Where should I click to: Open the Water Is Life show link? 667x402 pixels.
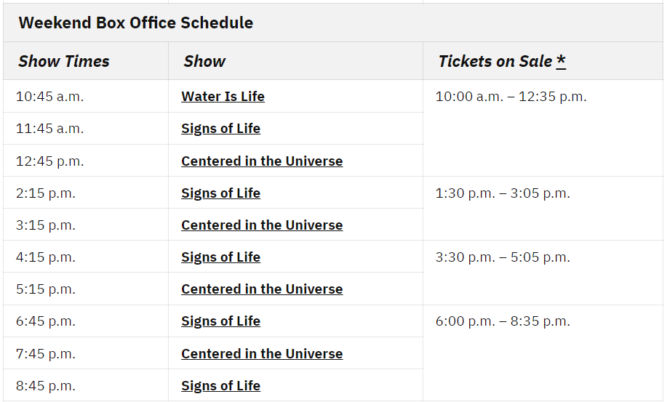click(x=223, y=97)
